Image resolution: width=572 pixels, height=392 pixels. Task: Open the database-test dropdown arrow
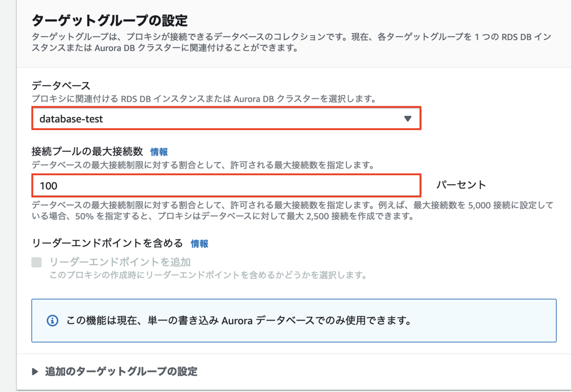click(x=408, y=119)
